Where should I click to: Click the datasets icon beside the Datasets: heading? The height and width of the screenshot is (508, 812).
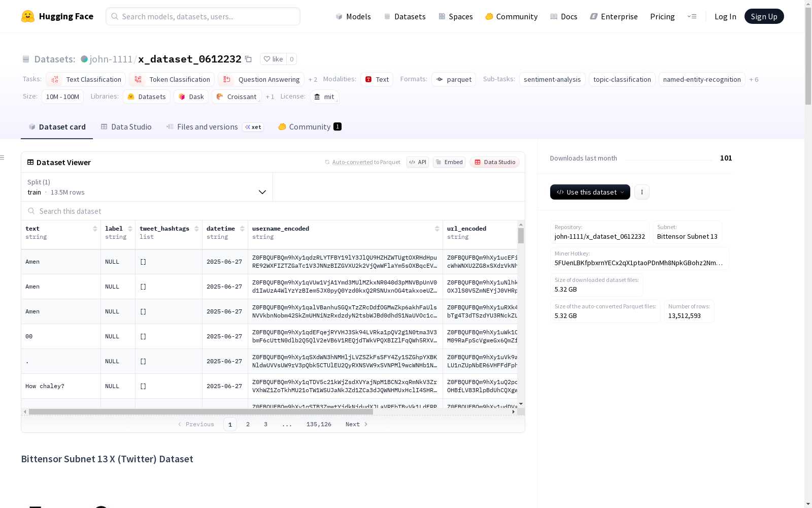(x=26, y=59)
